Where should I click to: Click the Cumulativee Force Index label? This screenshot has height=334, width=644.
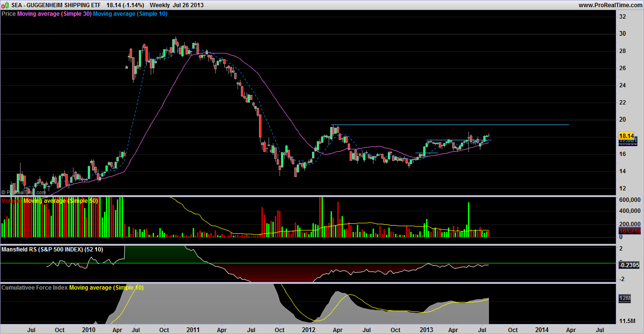(x=34, y=288)
